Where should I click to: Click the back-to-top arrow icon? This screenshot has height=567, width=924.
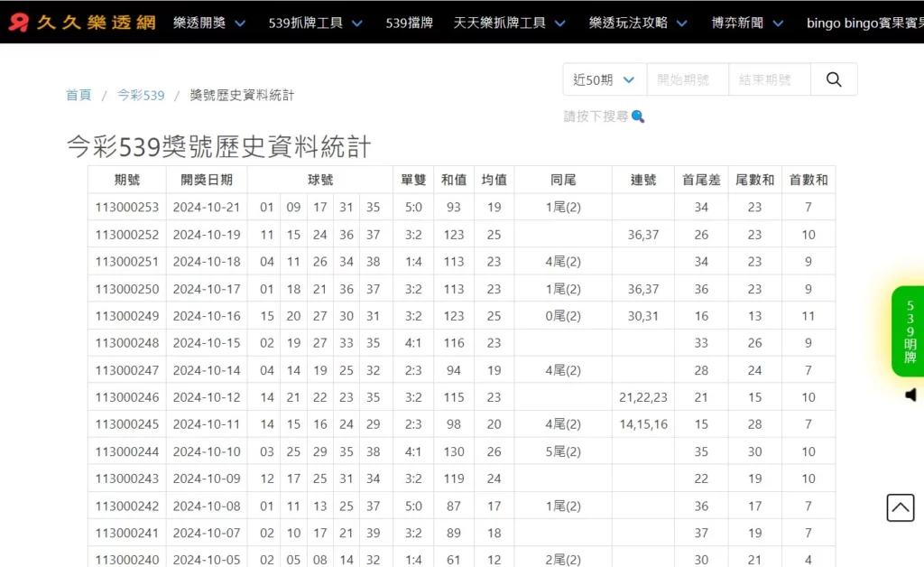click(900, 507)
